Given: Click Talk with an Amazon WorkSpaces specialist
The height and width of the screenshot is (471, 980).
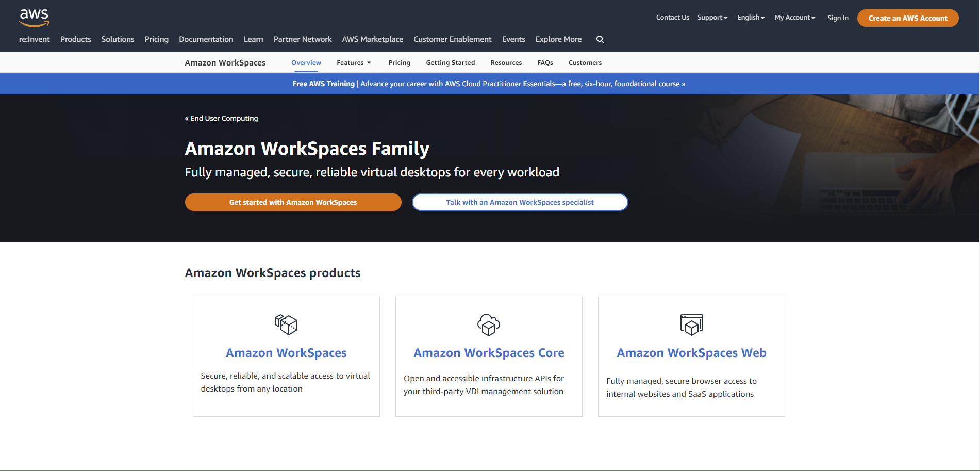Looking at the screenshot, I should (519, 202).
